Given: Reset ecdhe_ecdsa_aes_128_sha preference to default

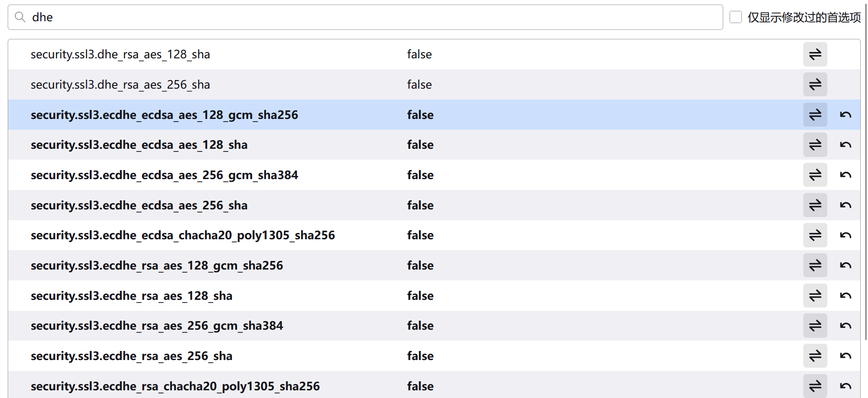Looking at the screenshot, I should (x=845, y=145).
